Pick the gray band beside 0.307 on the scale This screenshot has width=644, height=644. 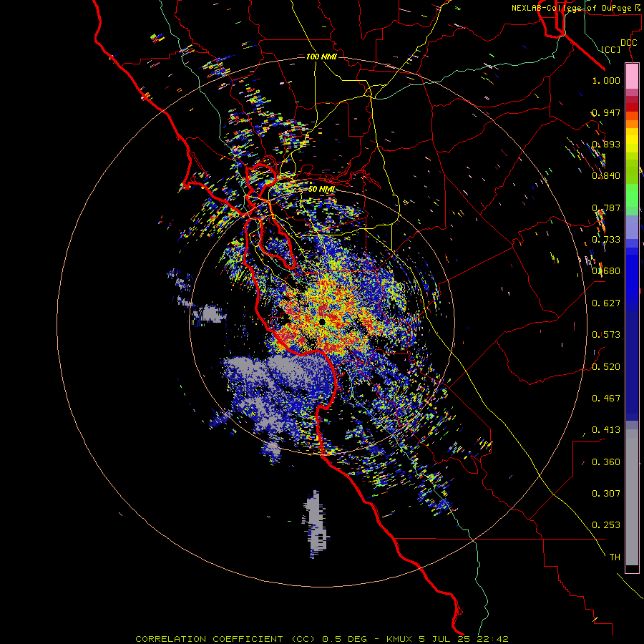click(632, 497)
